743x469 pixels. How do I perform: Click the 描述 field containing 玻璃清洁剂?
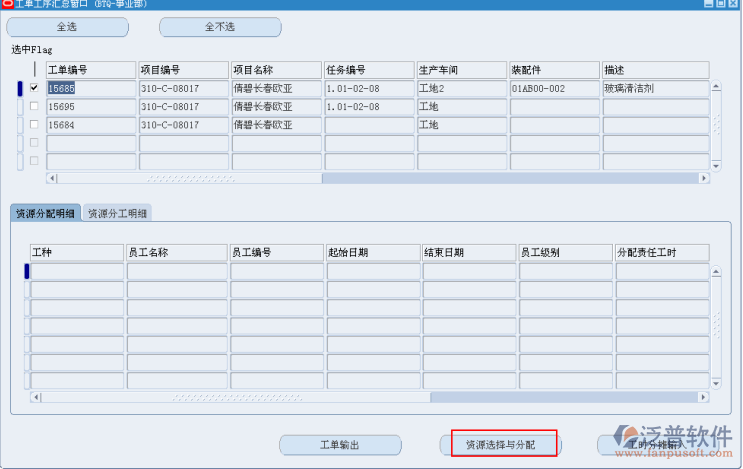[x=654, y=88]
